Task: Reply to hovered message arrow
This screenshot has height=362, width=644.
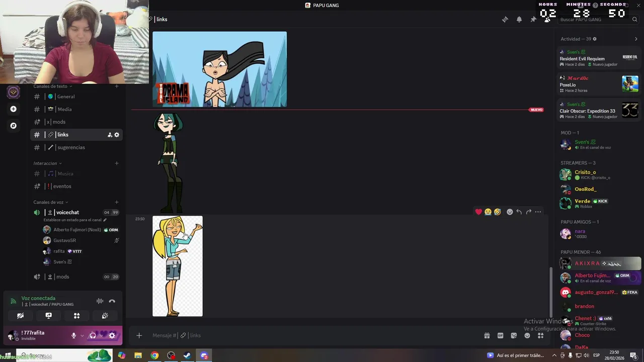Action: (x=519, y=212)
